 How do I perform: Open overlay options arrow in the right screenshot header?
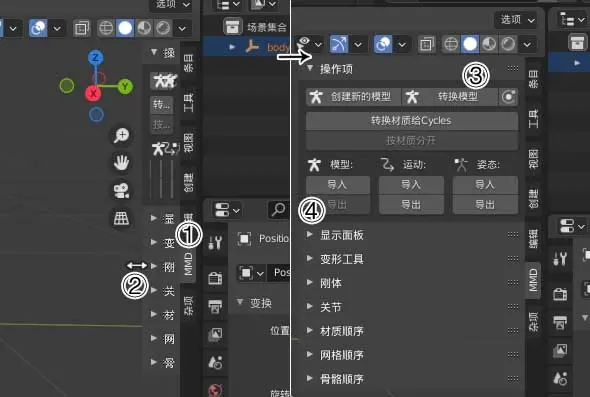click(402, 44)
